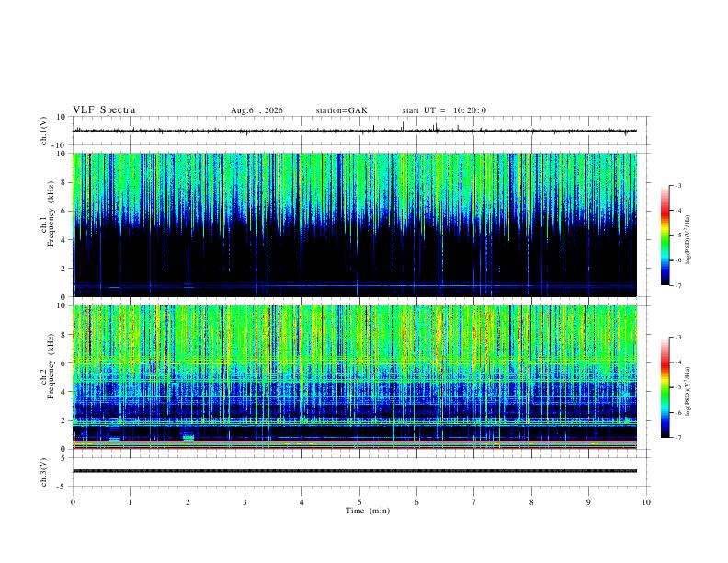Click the 10 minute tick on time axis
Screen dimensions: 728x563
[x=646, y=502]
